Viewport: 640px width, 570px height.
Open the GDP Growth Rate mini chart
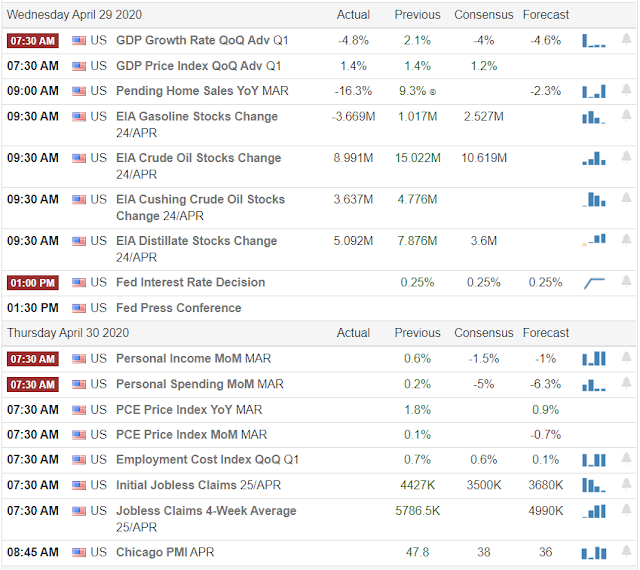point(594,41)
